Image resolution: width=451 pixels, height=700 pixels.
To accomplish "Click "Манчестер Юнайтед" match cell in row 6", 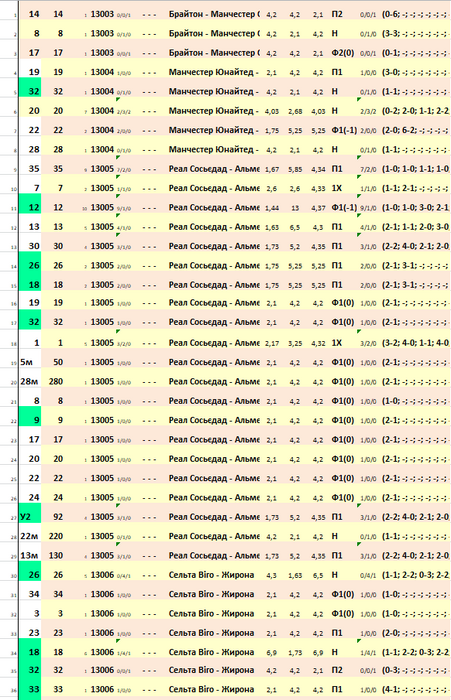I will click(214, 111).
